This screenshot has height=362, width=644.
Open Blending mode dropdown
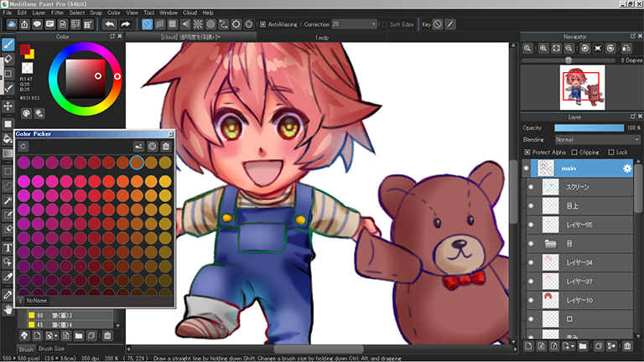pyautogui.click(x=597, y=140)
